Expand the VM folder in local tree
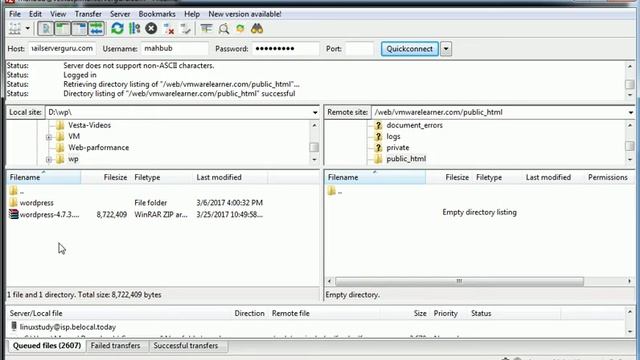640x360 pixels. pyautogui.click(x=49, y=137)
